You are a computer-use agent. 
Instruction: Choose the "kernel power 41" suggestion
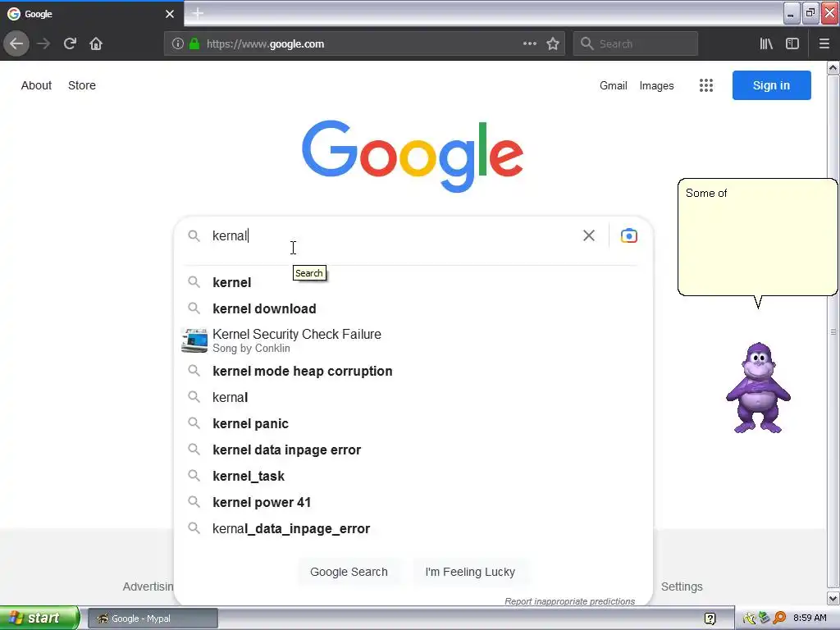(x=412, y=503)
